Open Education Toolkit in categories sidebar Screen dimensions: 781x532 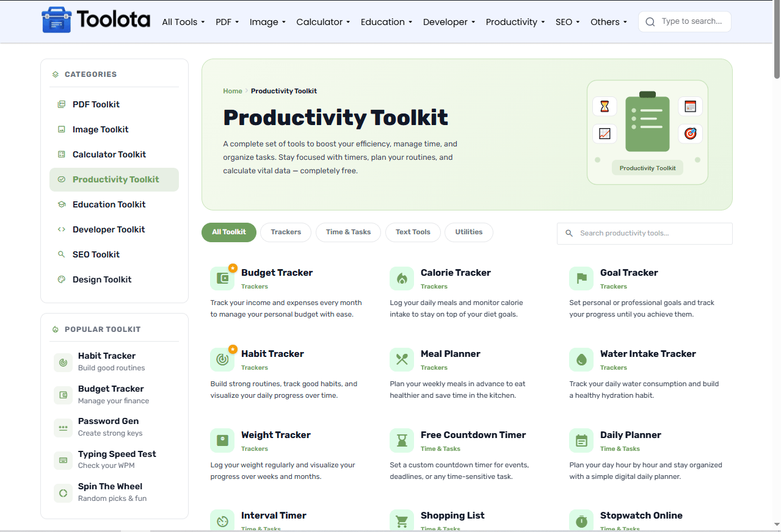(x=114, y=204)
